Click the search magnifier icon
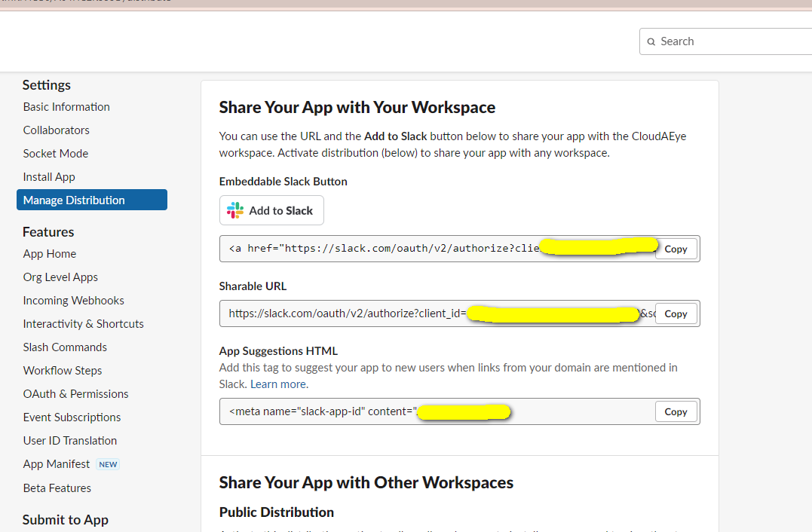812x532 pixels. coord(651,42)
